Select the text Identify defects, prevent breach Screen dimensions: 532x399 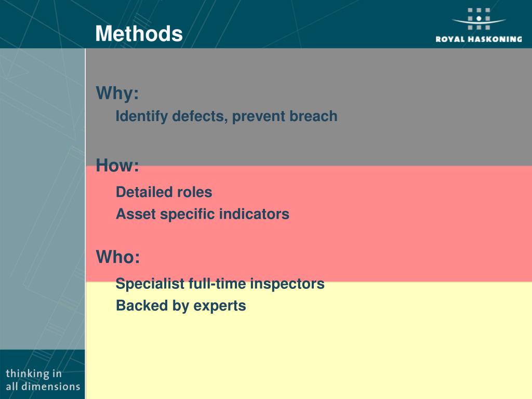pos(227,116)
